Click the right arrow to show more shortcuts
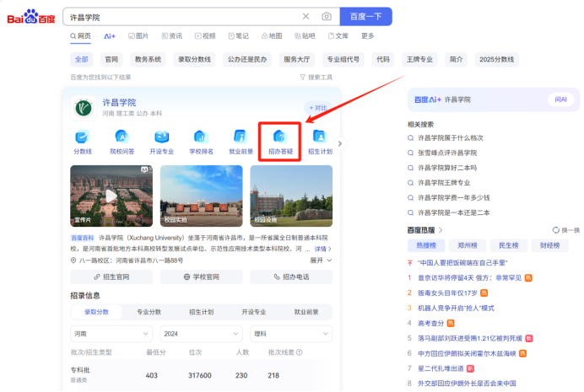 tap(339, 143)
